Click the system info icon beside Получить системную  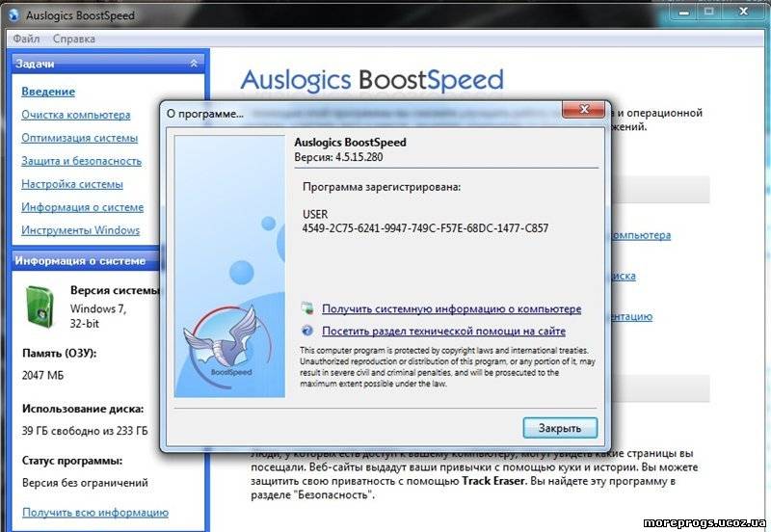point(307,308)
